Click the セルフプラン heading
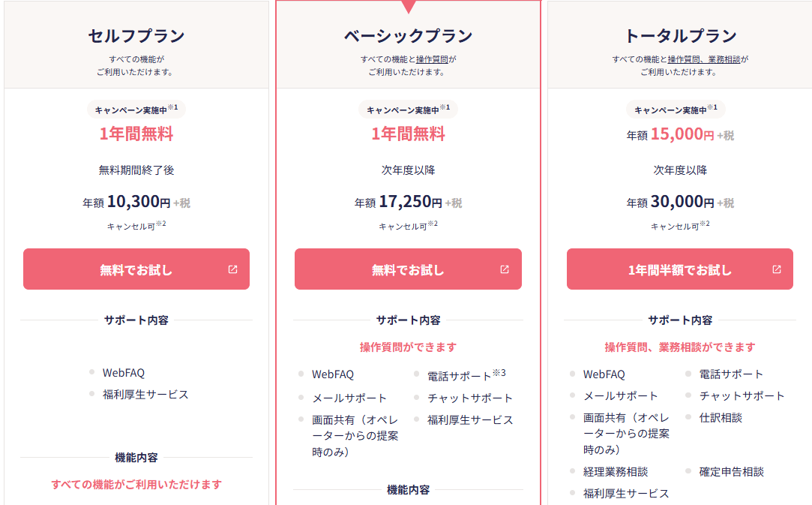The image size is (812, 505). [x=136, y=36]
